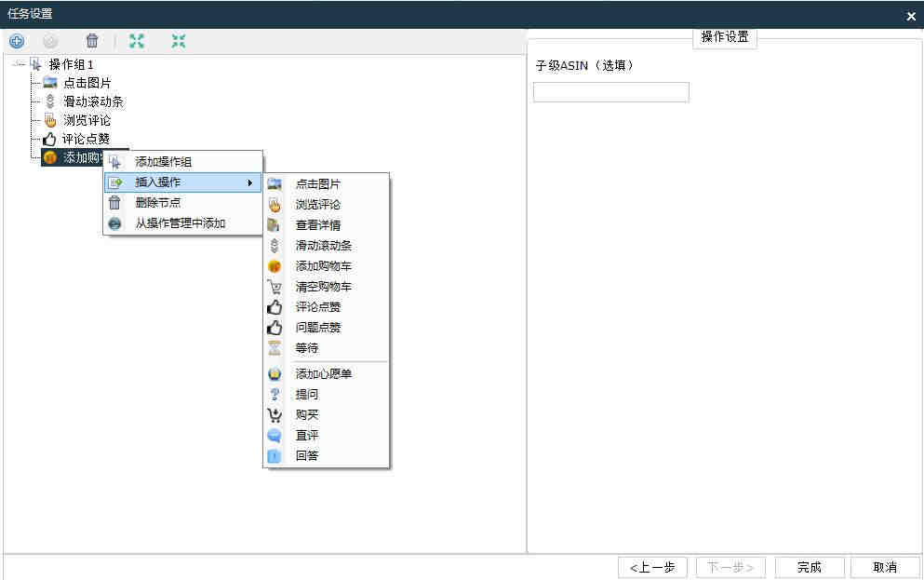
Task: Insert 查看详情 from the submenu
Action: [327, 225]
